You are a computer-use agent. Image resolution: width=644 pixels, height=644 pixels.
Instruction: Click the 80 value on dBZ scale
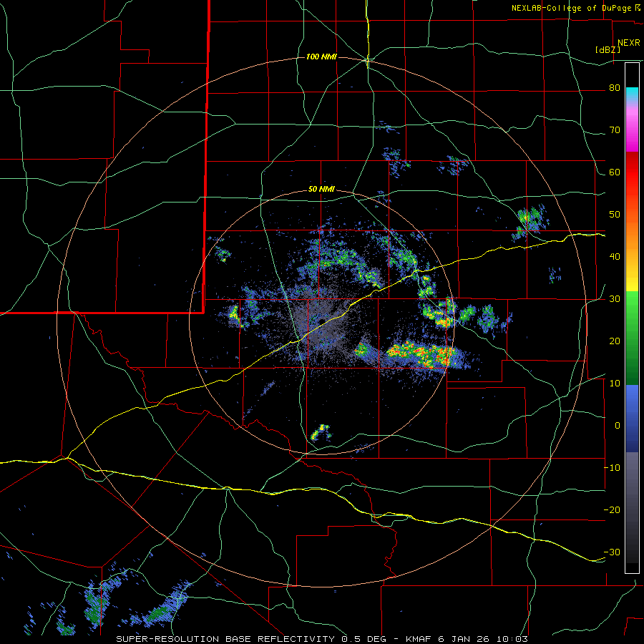615,88
